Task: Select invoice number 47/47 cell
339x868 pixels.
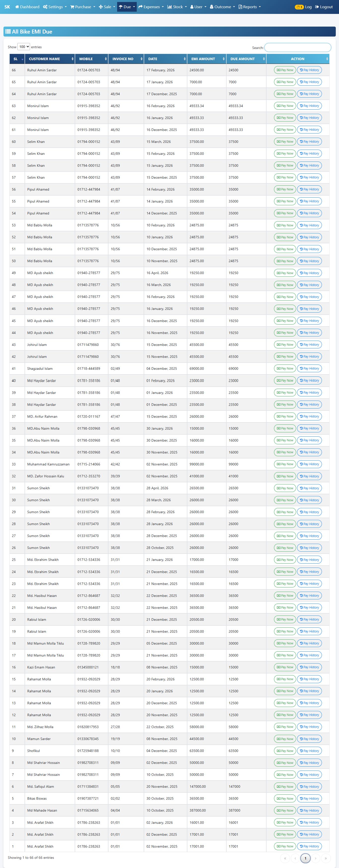Action: click(x=126, y=416)
